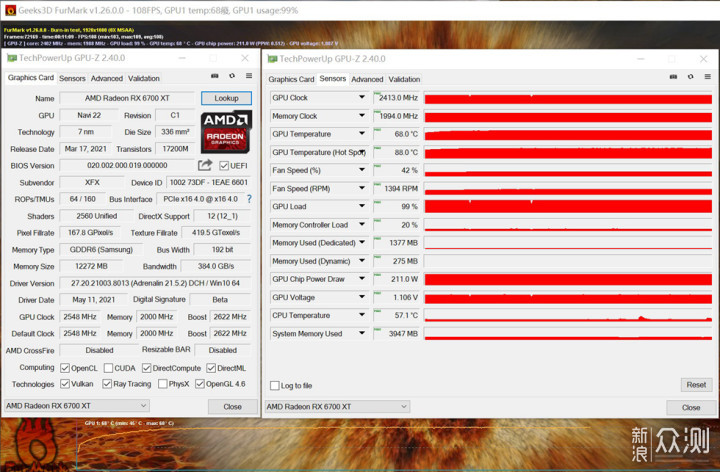The image size is (720, 472).
Task: Open the Memory Clock sensor dropdown
Action: pos(362,116)
